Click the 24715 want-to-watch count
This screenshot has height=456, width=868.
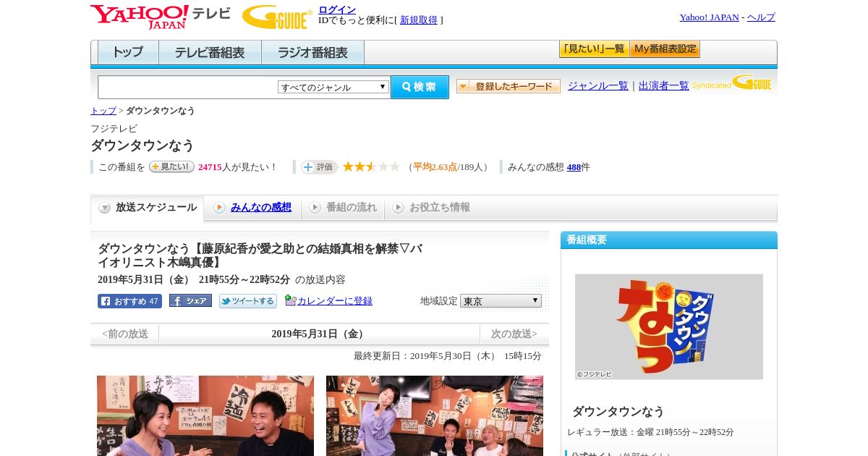tap(210, 167)
